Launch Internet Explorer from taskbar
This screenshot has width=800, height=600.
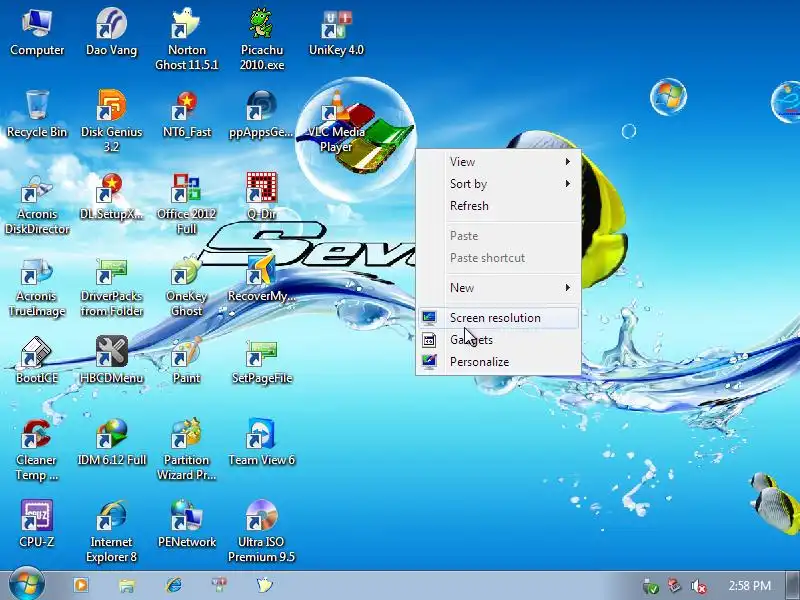point(173,585)
